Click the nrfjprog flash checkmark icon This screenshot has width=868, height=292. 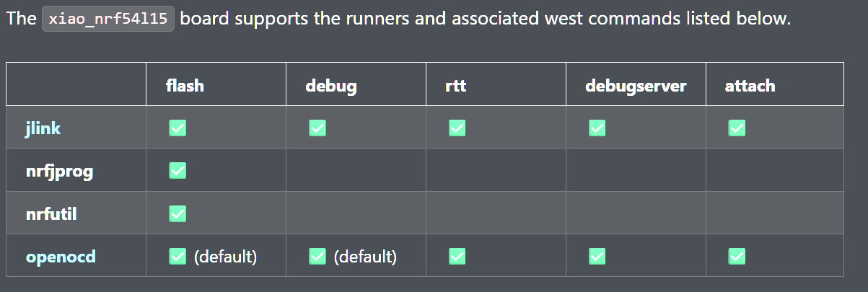click(177, 171)
